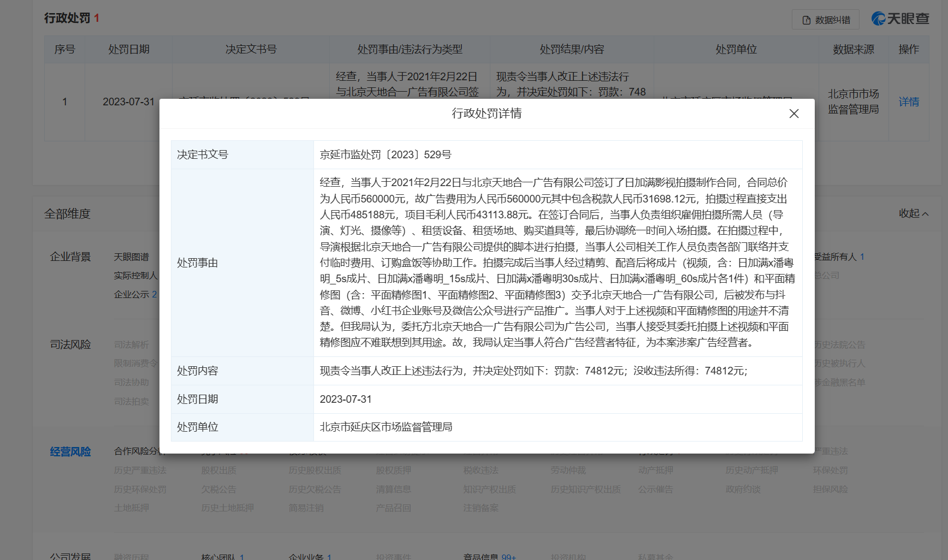Click the 土地抵押 item
Viewport: 948px width, 560px height.
click(132, 508)
